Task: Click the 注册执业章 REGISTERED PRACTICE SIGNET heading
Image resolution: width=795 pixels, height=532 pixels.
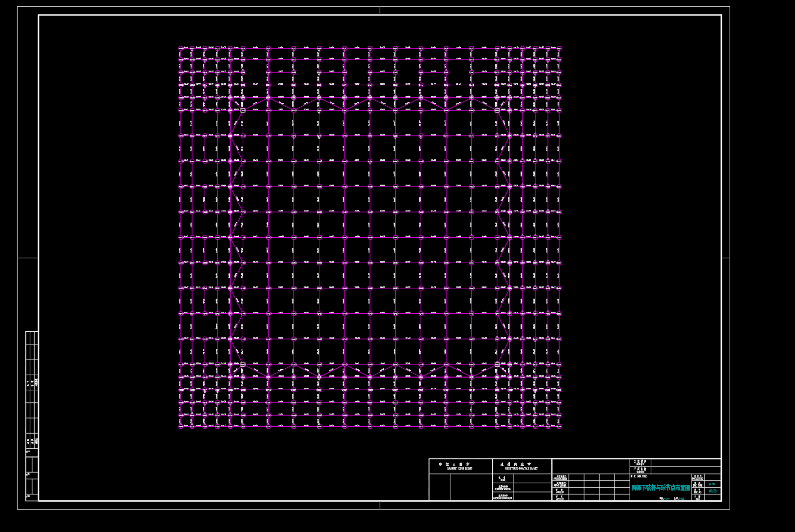Action: point(518,466)
